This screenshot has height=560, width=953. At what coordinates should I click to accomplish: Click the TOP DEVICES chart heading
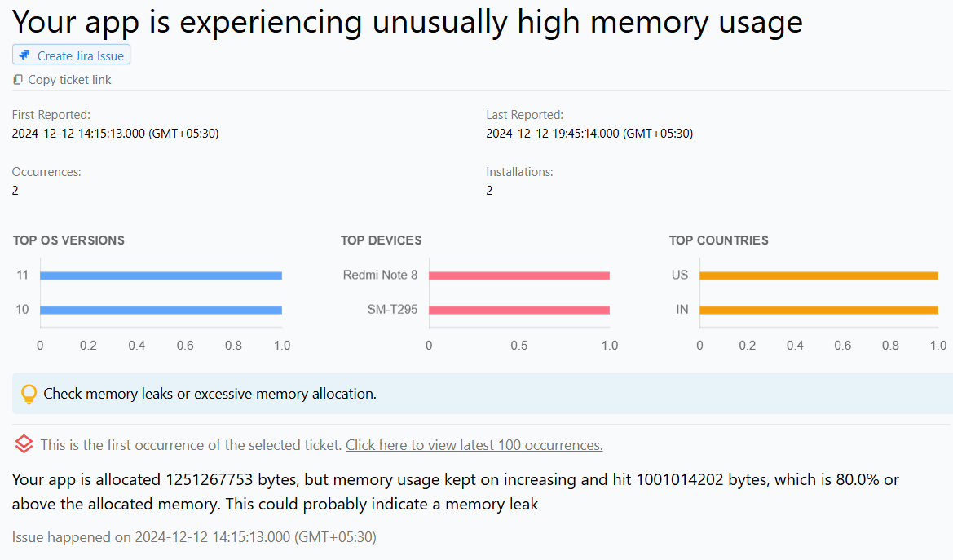381,240
